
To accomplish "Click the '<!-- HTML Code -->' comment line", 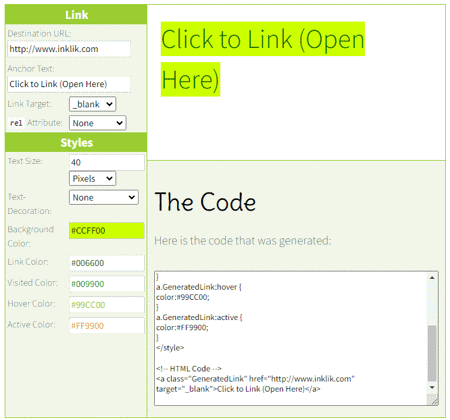I will [189, 369].
